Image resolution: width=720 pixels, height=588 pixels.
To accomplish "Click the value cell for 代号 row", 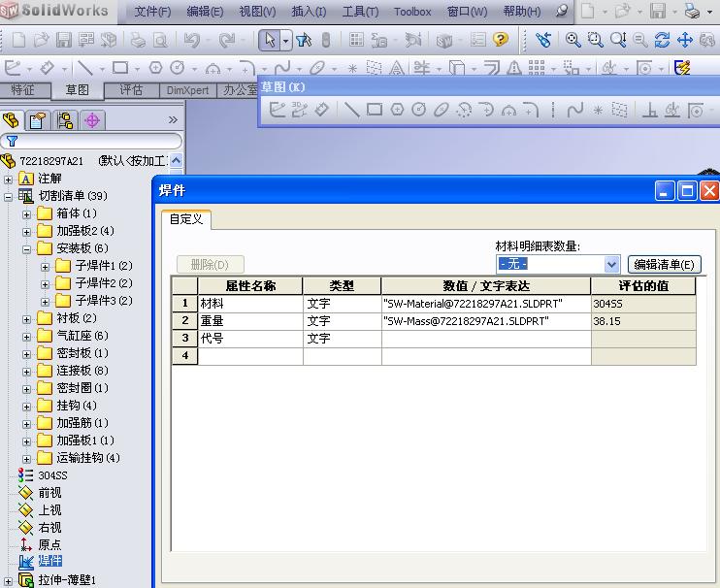I will point(486,339).
